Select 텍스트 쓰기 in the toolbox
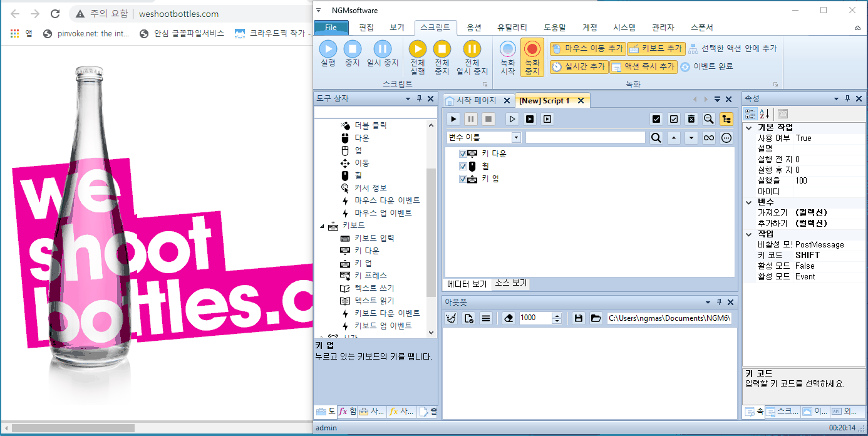868x436 pixels. (374, 288)
